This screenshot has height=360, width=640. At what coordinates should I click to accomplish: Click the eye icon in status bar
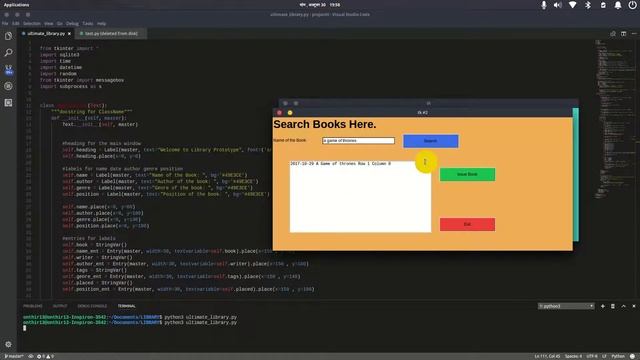point(31,356)
